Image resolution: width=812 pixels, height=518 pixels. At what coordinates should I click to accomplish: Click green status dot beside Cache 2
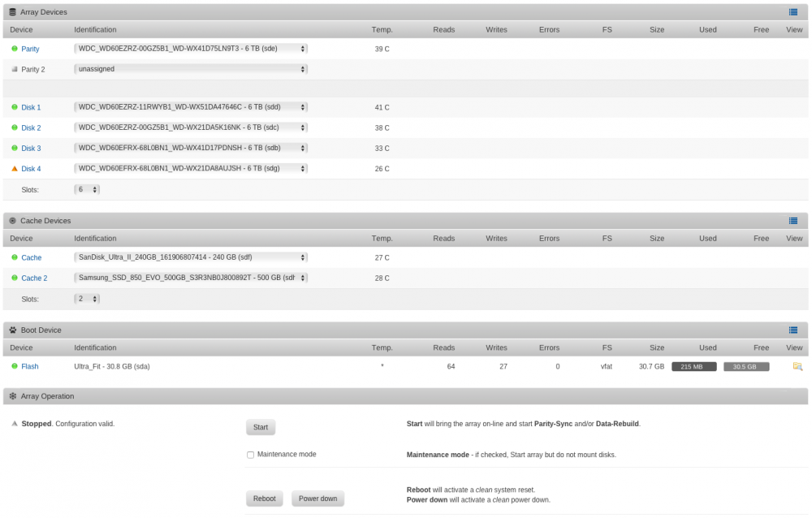[x=15, y=278]
